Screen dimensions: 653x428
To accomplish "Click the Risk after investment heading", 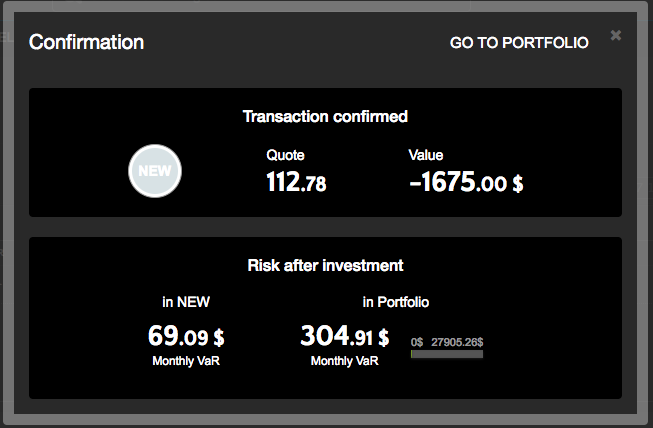I will (325, 265).
